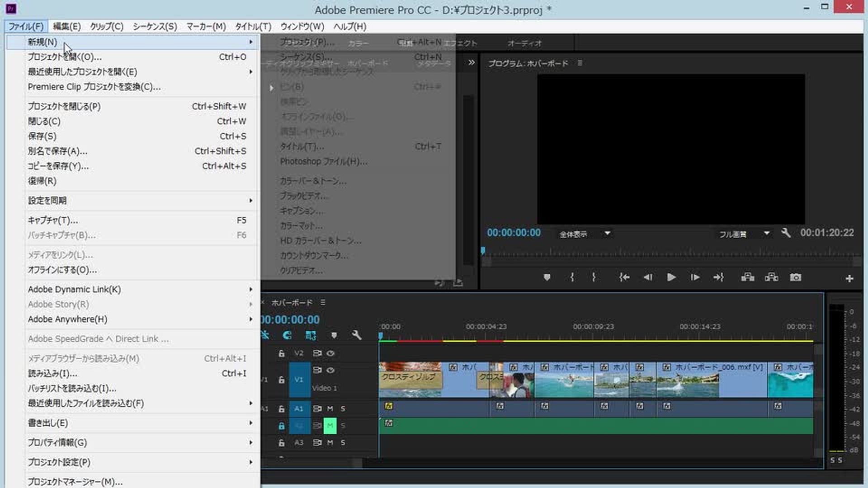
Task: Click the timeline snap magnet icon
Action: pos(287,335)
